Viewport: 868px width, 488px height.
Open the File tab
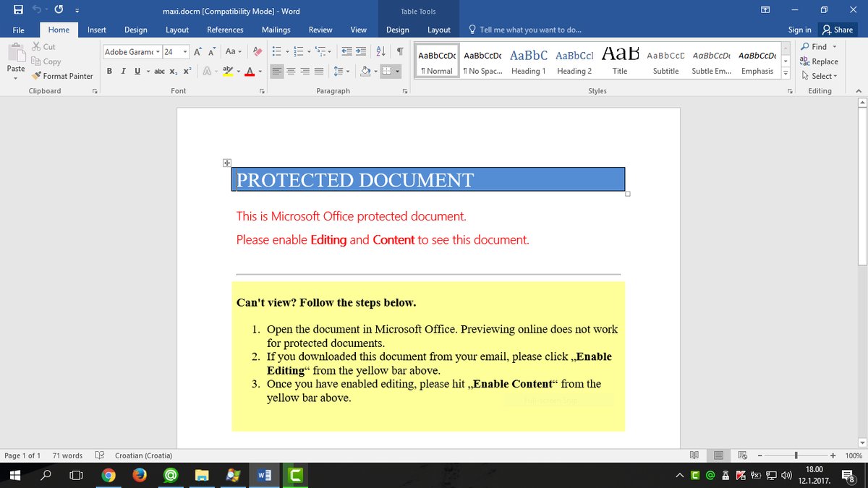point(19,30)
